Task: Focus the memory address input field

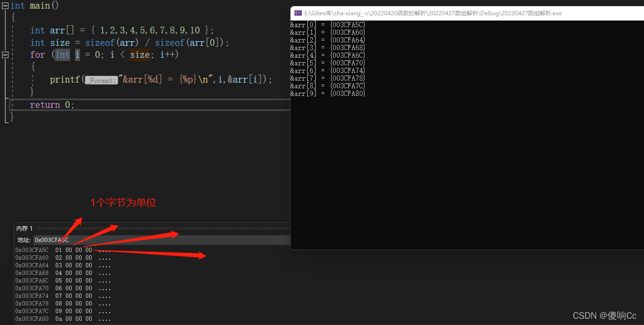Action: (162, 240)
